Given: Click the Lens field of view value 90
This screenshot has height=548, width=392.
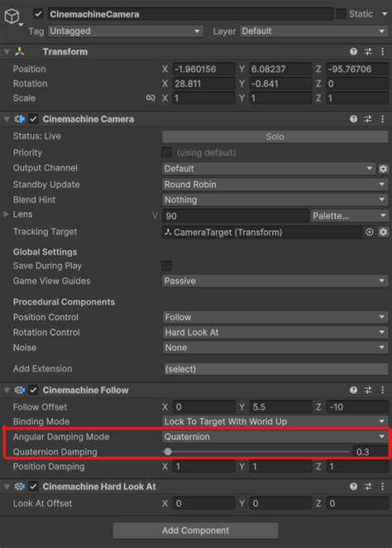Looking at the screenshot, I should 235,216.
